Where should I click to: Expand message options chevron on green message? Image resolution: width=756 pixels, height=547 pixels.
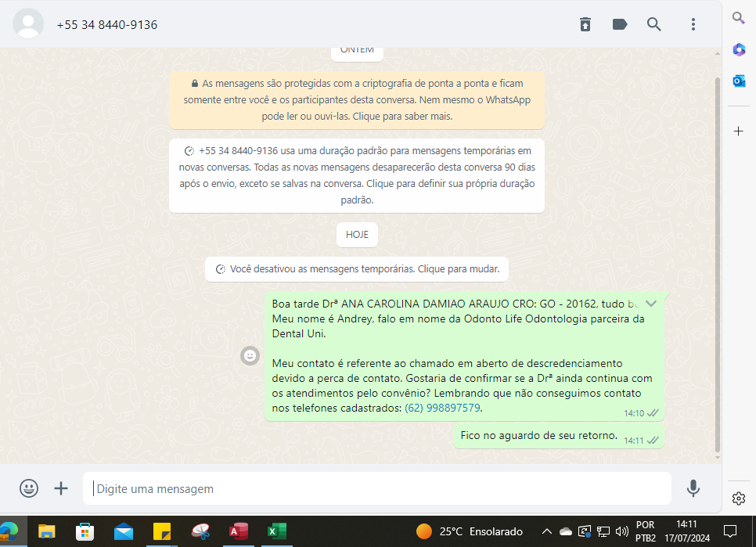[x=651, y=303]
